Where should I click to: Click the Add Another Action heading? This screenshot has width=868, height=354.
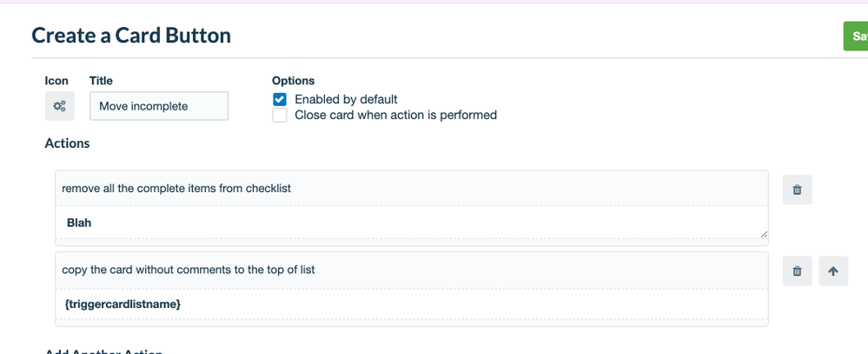pyautogui.click(x=103, y=351)
